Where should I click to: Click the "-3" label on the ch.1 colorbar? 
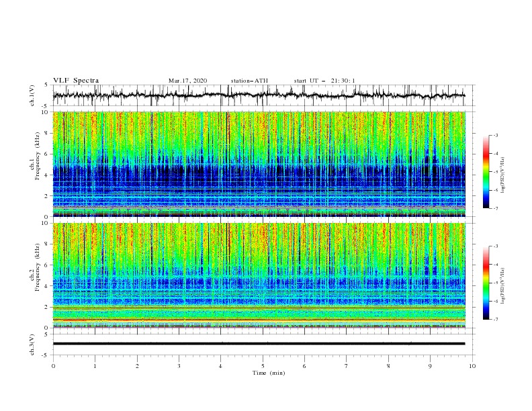pos(496,136)
